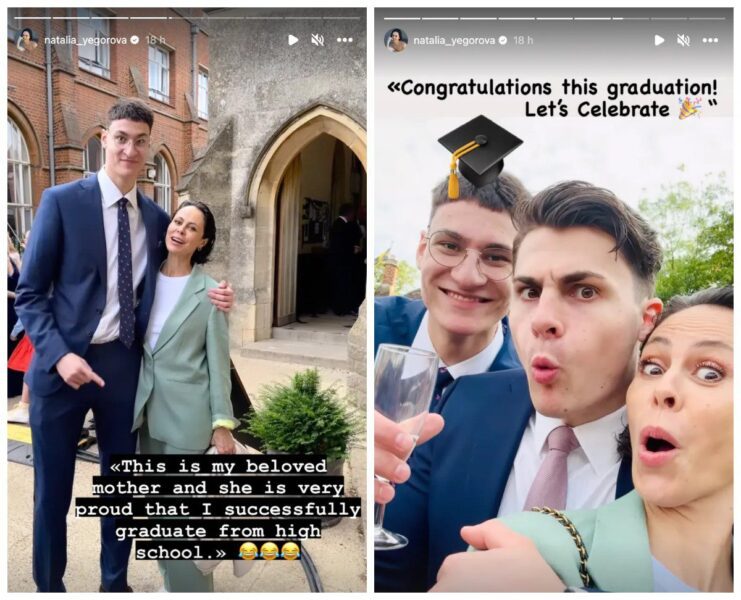This screenshot has height=600, width=741.
Task: Open the three-dot menu on the right story
Action: [x=710, y=40]
